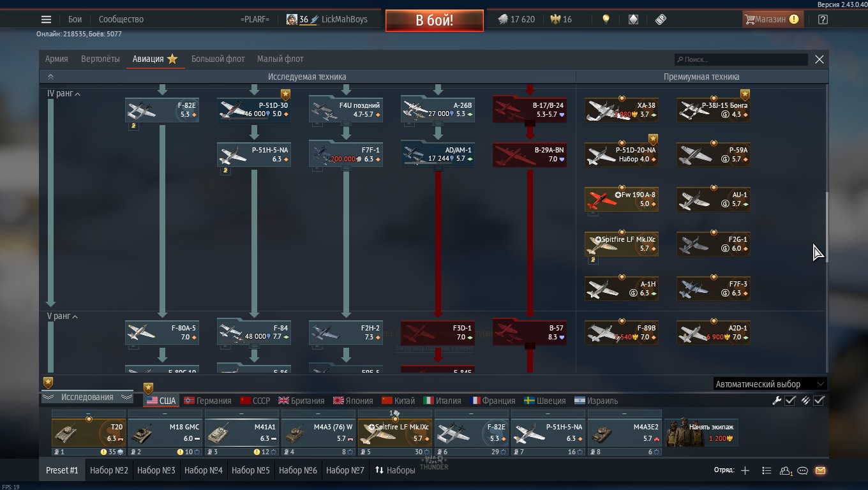Image resolution: width=868 pixels, height=490 pixels.
Task: Click Нанять экипаж for 1 200
Action: coord(701,432)
